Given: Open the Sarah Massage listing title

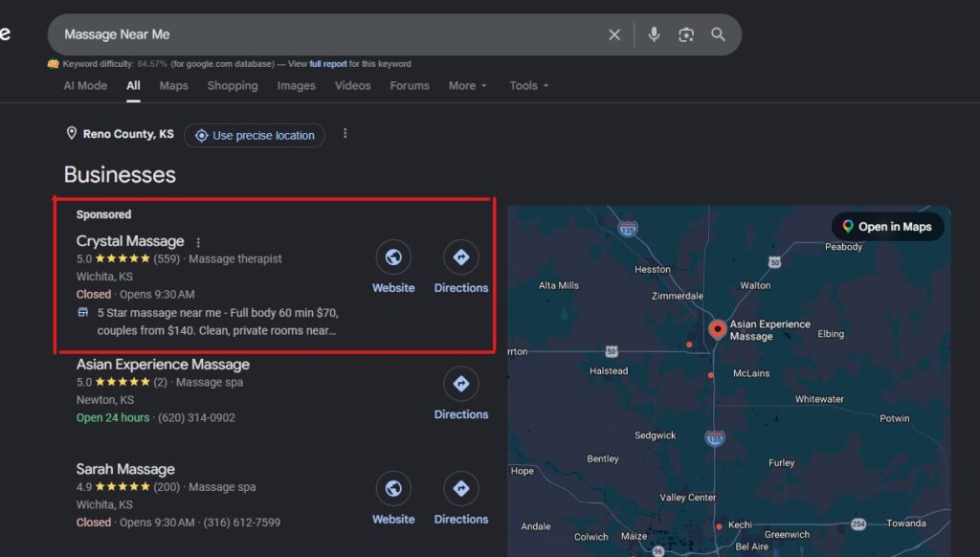Looking at the screenshot, I should click(125, 470).
